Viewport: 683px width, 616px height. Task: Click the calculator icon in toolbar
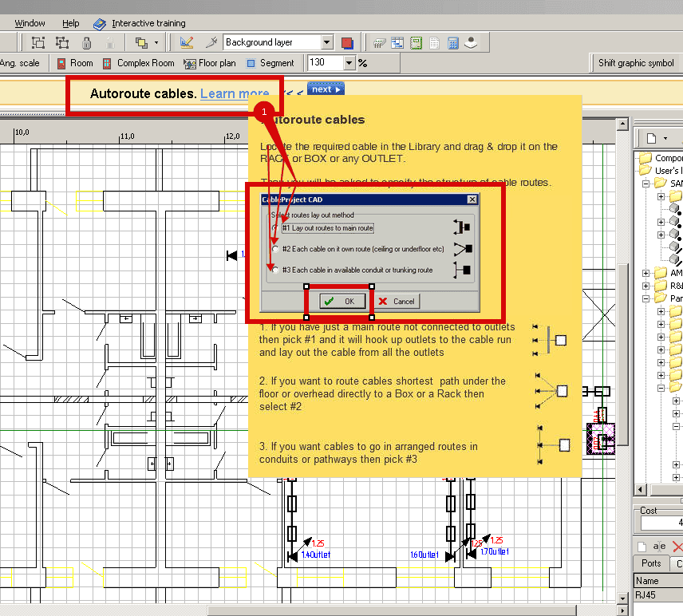pos(453,42)
